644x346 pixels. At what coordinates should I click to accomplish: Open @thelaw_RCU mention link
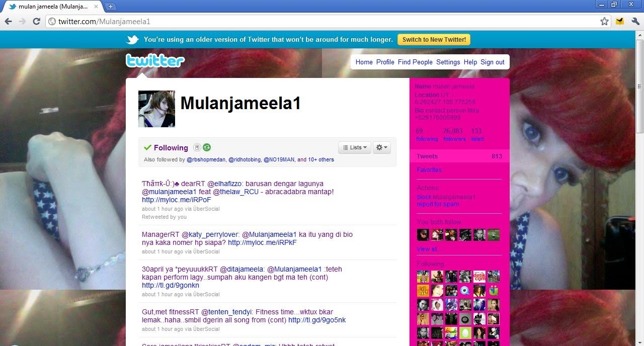235,192
